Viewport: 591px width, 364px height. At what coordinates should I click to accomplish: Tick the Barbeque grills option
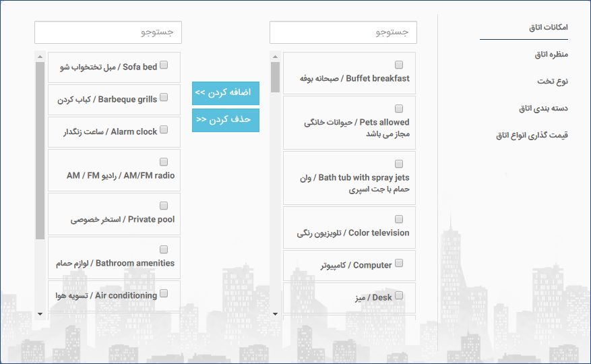[164, 97]
